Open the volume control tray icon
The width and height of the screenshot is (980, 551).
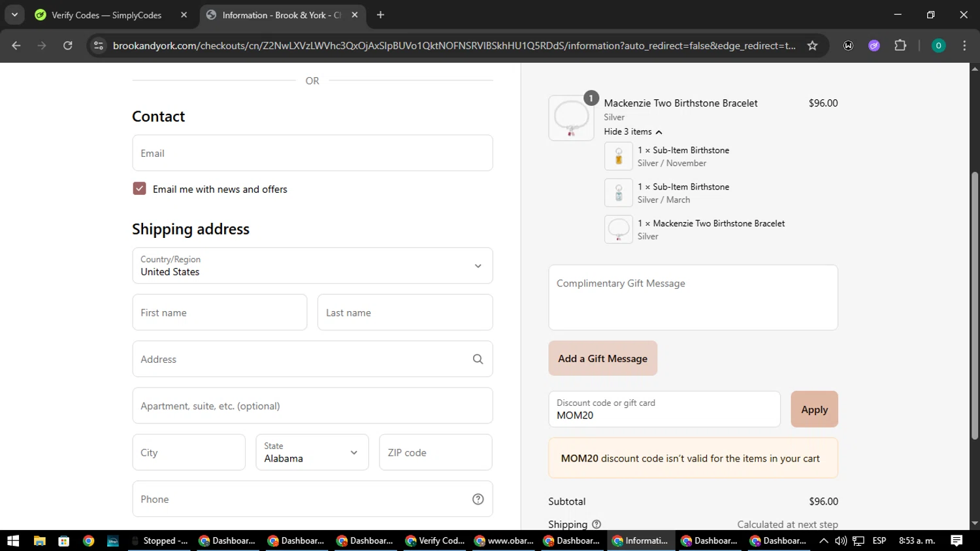[x=841, y=541]
